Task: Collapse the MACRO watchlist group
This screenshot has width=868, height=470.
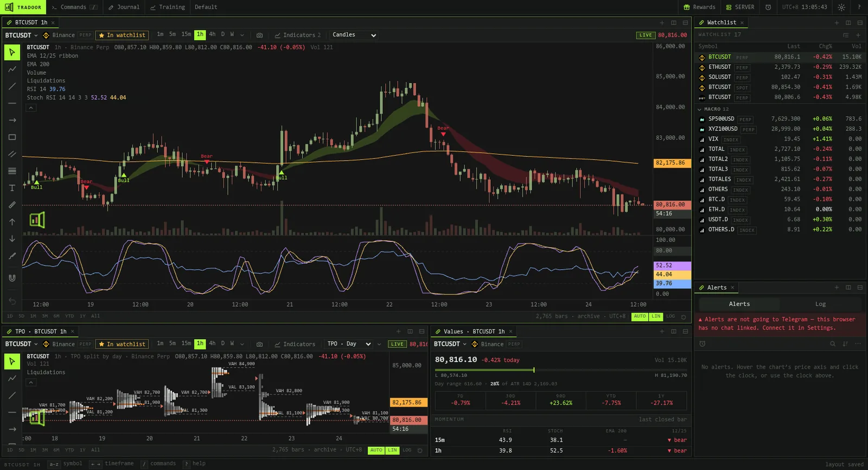Action: tap(700, 109)
